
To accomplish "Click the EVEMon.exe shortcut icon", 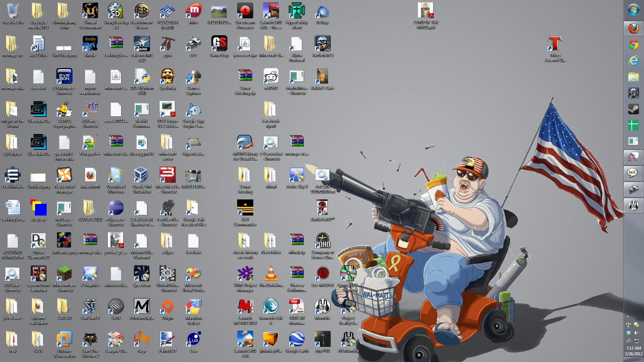I will pyautogui.click(x=64, y=82).
